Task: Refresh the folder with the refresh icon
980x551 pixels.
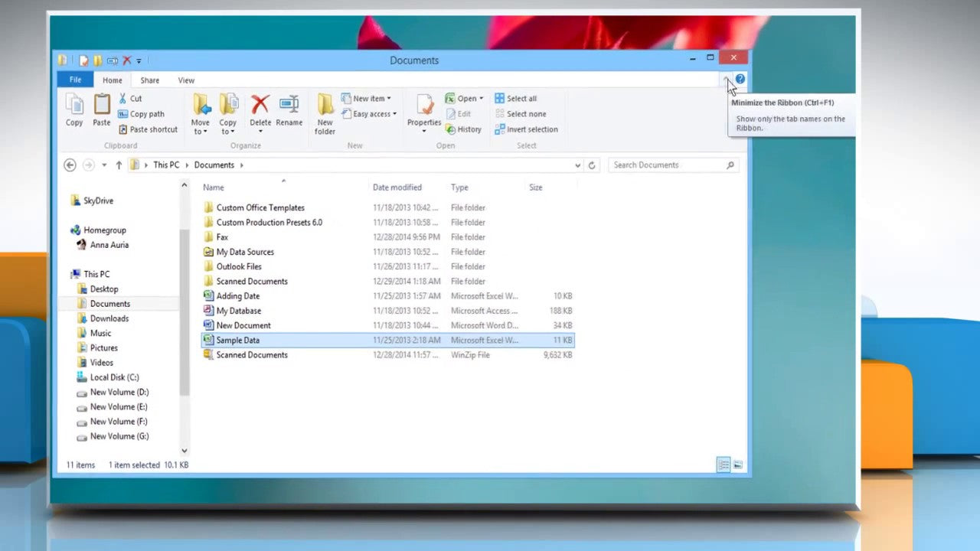Action: (x=591, y=165)
